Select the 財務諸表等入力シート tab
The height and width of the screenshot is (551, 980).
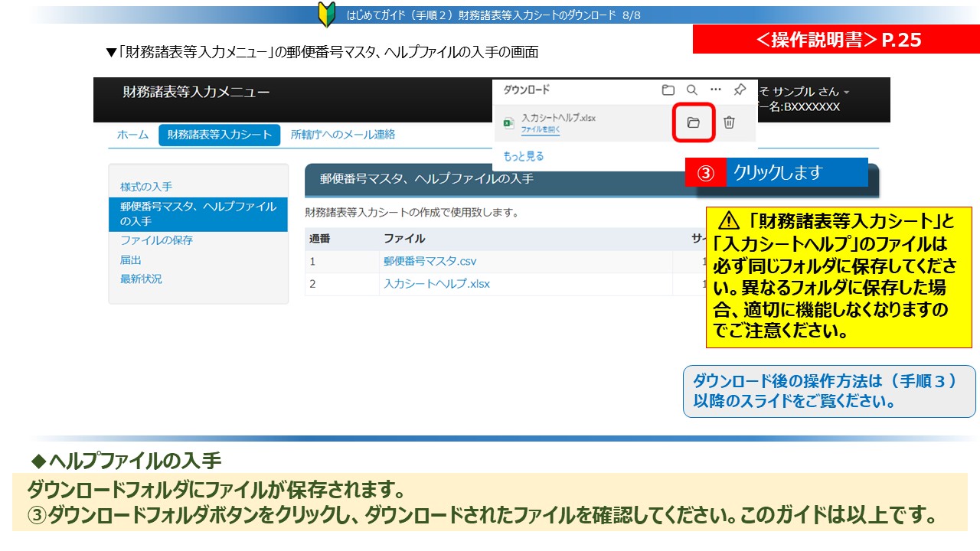220,135
